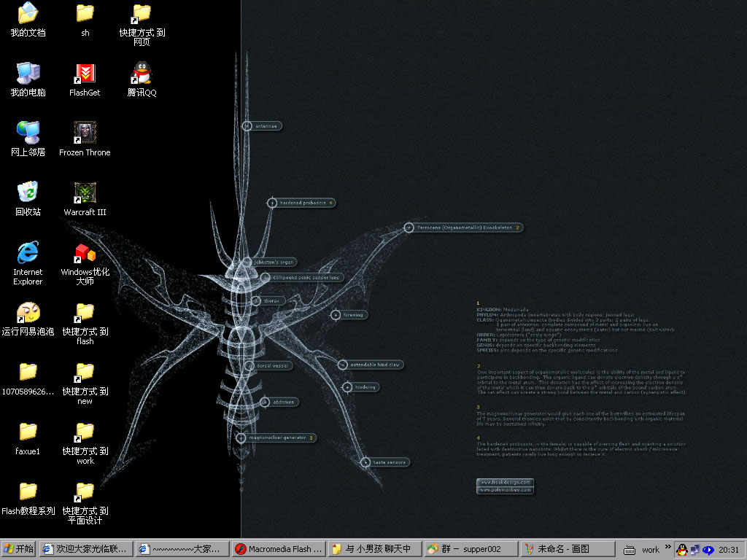Click the QQ penguin tray icon
This screenshot has height=560, width=747.
coord(682,550)
